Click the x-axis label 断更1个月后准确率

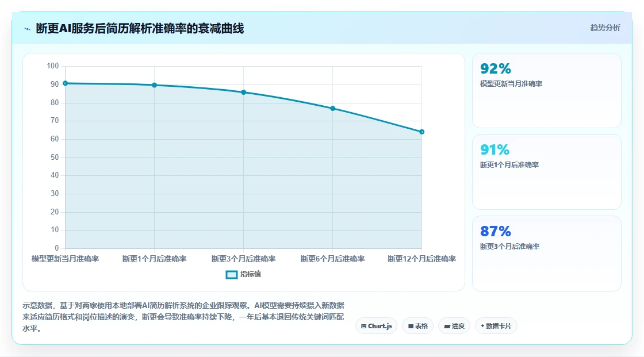[155, 259]
